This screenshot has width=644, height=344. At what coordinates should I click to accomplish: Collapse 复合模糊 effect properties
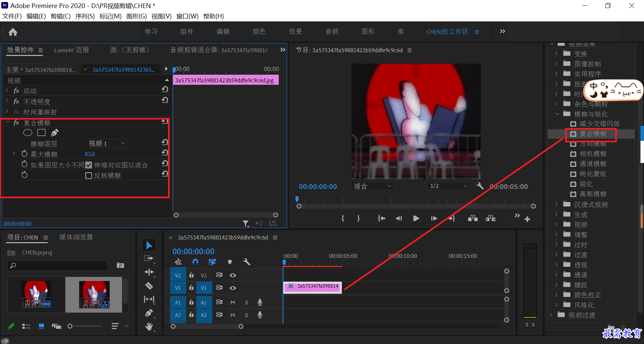8,123
